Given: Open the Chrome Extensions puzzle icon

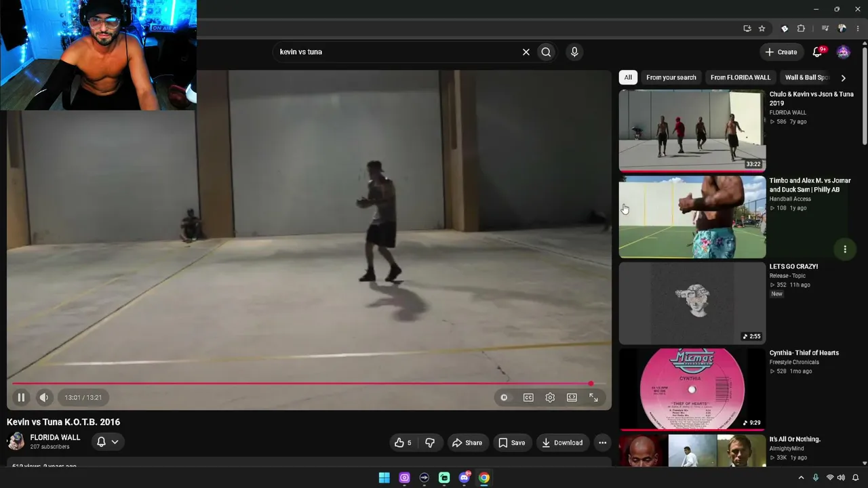Looking at the screenshot, I should pos(801,28).
